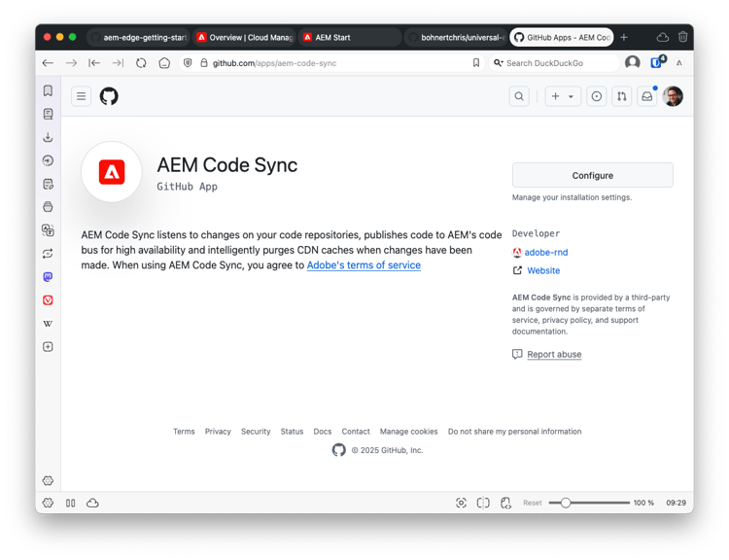Toggle the side panel visibility
Screen dimensions: 729x560
71,503
